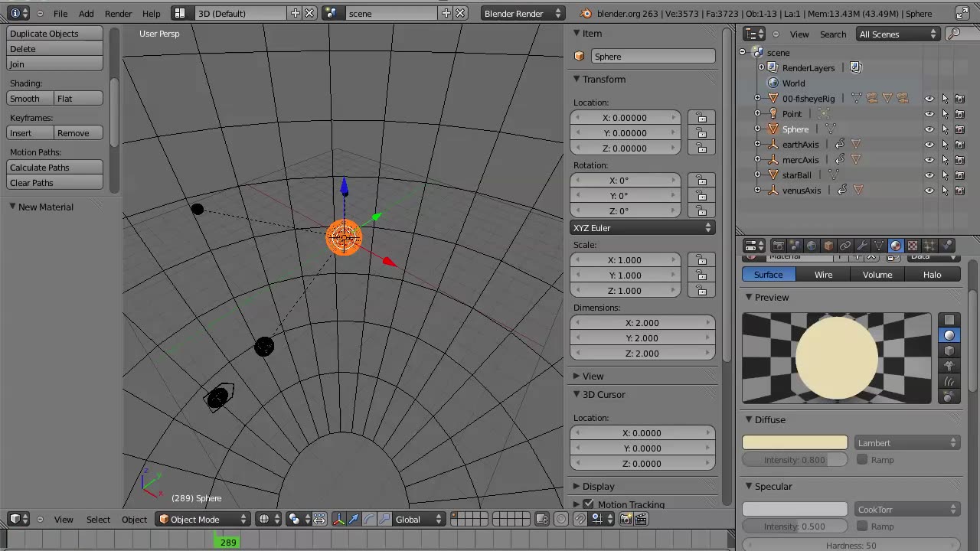Toggle the Diffuse Ramp checkbox
The height and width of the screenshot is (551, 980).
coord(862,459)
